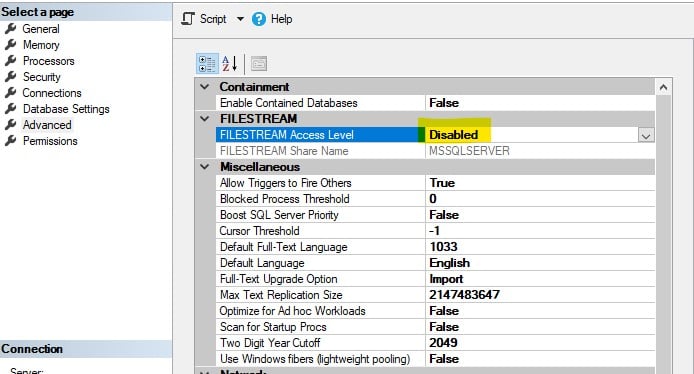Click the grayed Property Pages icon

[x=259, y=64]
